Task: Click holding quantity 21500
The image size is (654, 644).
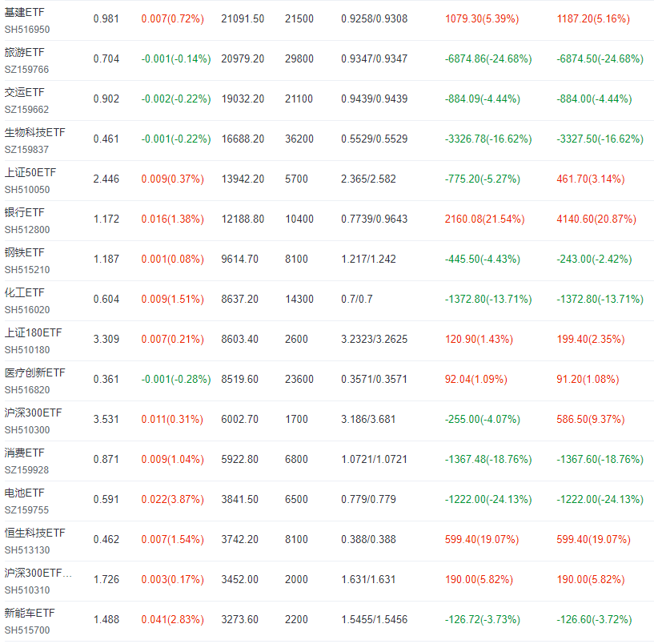Action: pyautogui.click(x=299, y=19)
